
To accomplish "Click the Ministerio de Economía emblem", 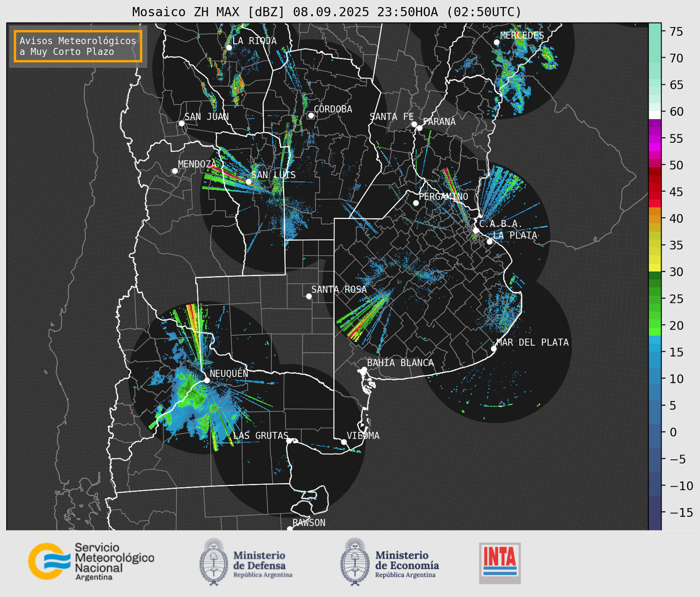I will (x=355, y=562).
